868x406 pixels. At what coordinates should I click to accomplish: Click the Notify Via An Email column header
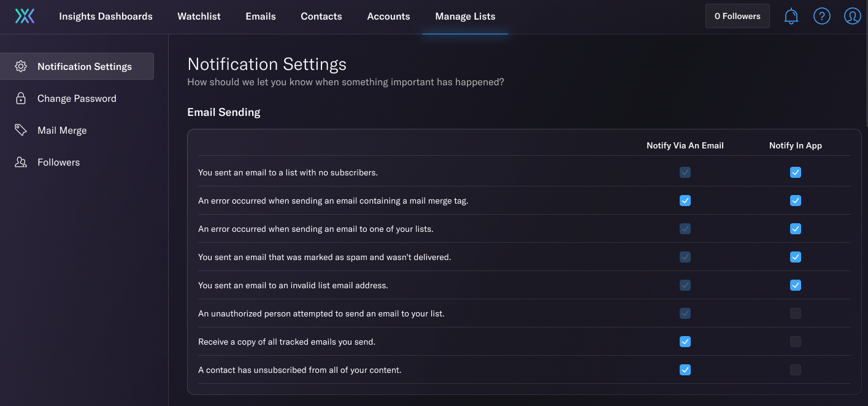pyautogui.click(x=685, y=145)
